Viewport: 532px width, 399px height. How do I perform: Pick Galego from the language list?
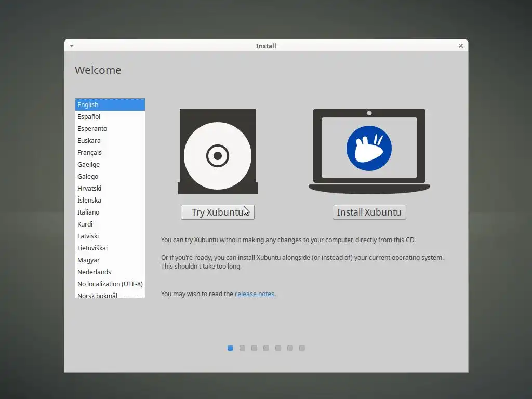tap(110, 177)
